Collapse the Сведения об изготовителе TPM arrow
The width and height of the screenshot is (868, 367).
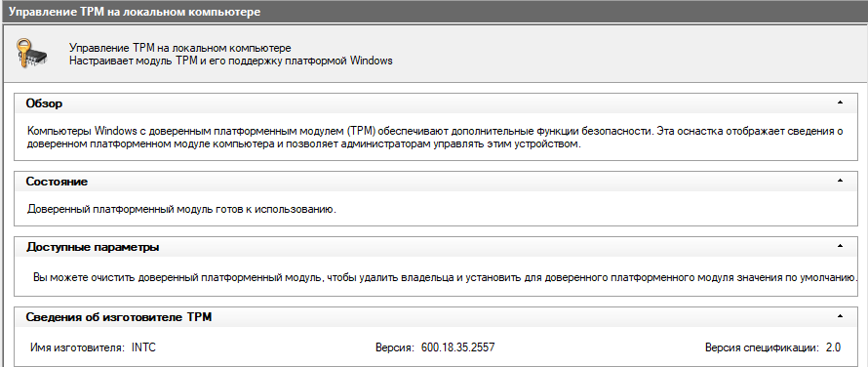point(840,316)
